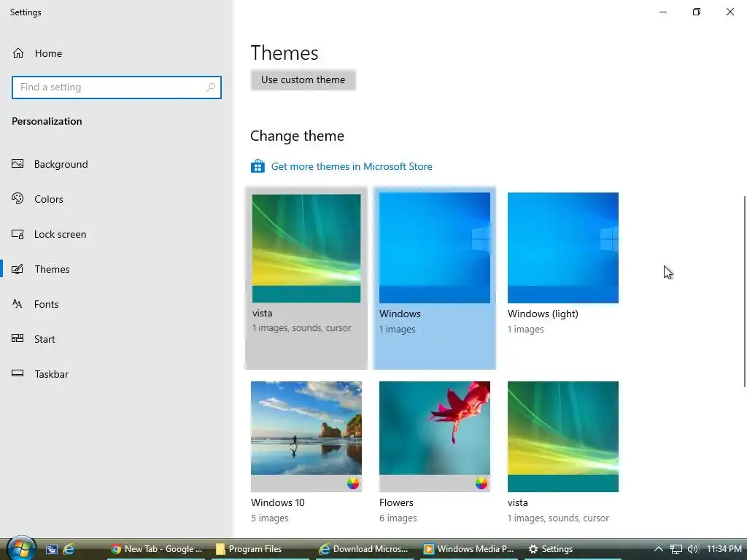Viewport: 747px width, 560px height.
Task: Open the Fonts icon in the sidebar
Action: click(18, 304)
